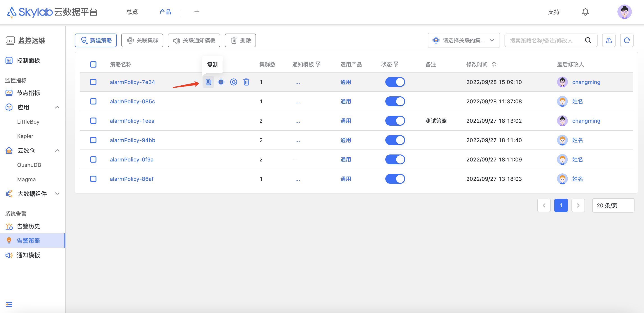Collapse sidebar with bottom-left menu icon

(x=9, y=304)
